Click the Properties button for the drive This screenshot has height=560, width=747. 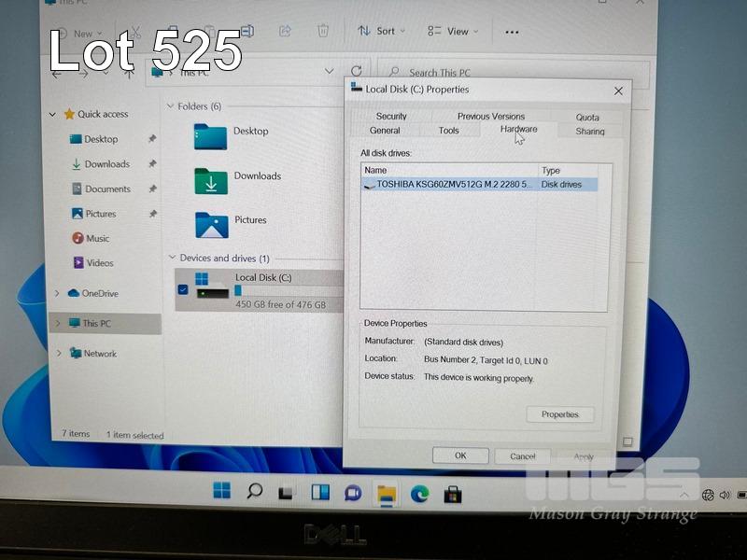click(560, 414)
